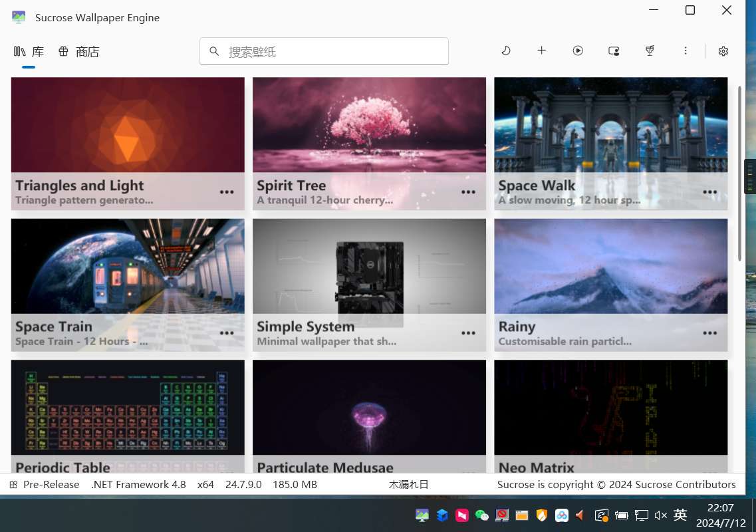Open the Simple System options ellipsis
756x532 pixels.
tap(468, 333)
